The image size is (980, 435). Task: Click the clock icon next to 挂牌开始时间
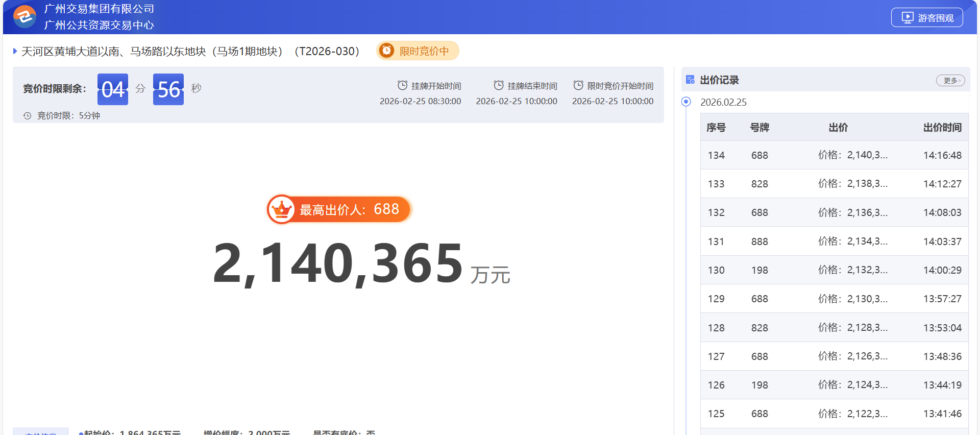point(402,85)
